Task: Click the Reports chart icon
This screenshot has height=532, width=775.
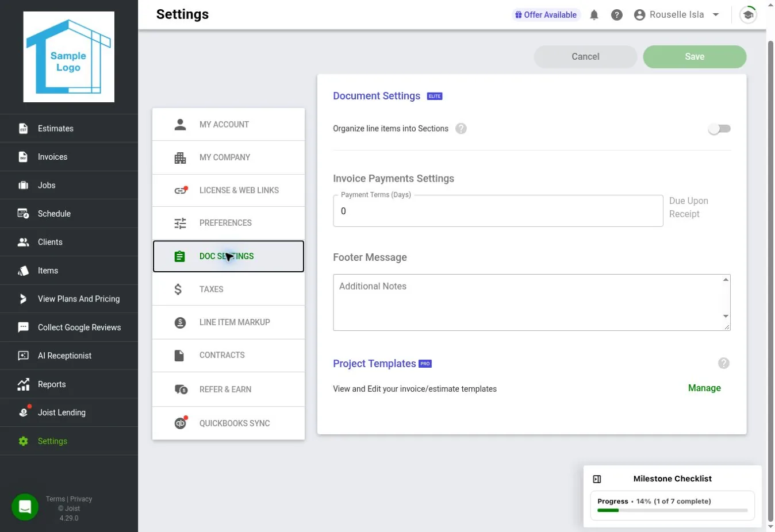Action: tap(23, 384)
